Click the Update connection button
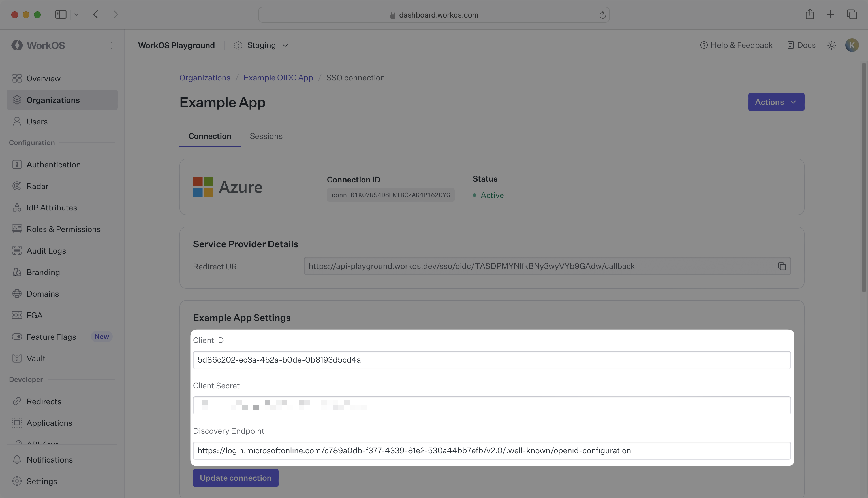The height and width of the screenshot is (498, 868). point(235,478)
